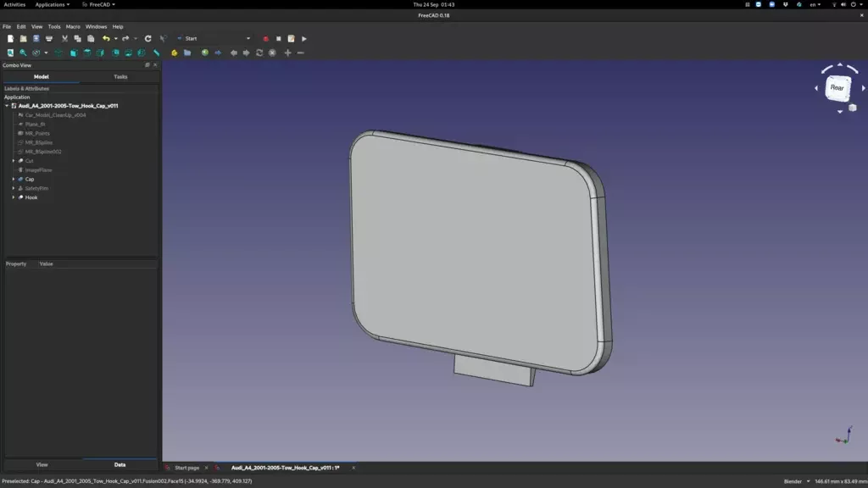Switch to the View property tab
This screenshot has height=488, width=868.
42,465
